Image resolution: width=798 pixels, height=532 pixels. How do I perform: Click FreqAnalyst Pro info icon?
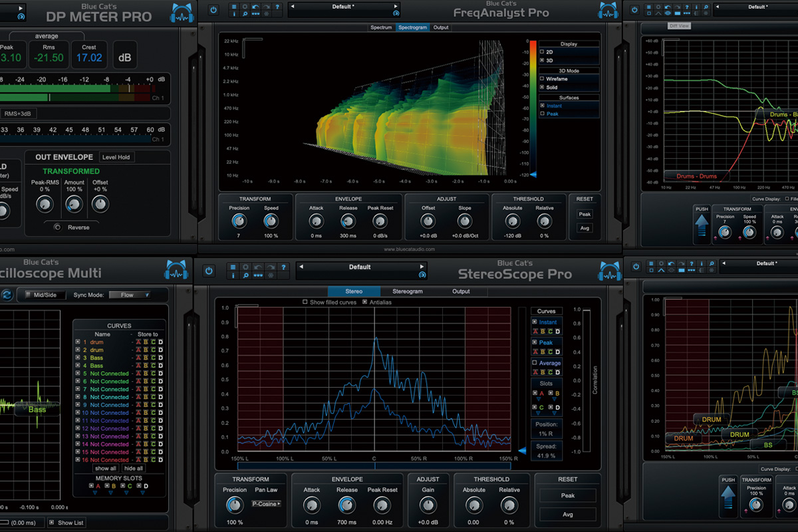coord(234,14)
